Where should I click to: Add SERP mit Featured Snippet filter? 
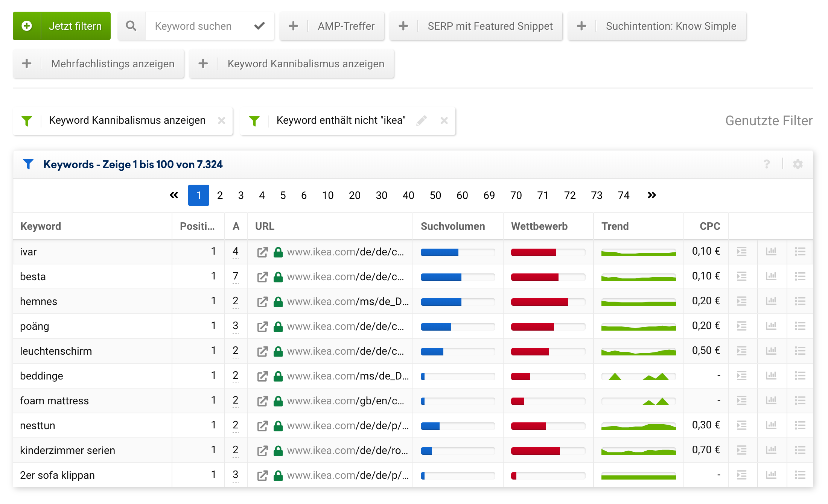click(476, 26)
